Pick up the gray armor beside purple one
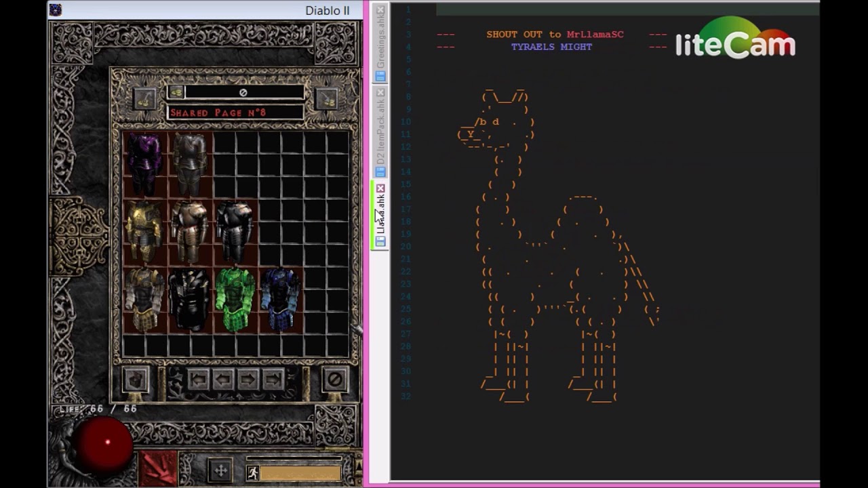 190,163
